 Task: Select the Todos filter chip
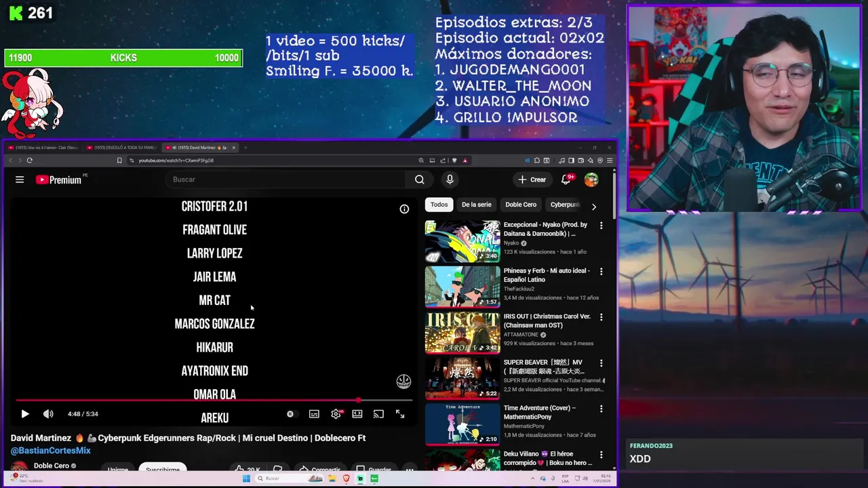pos(439,205)
